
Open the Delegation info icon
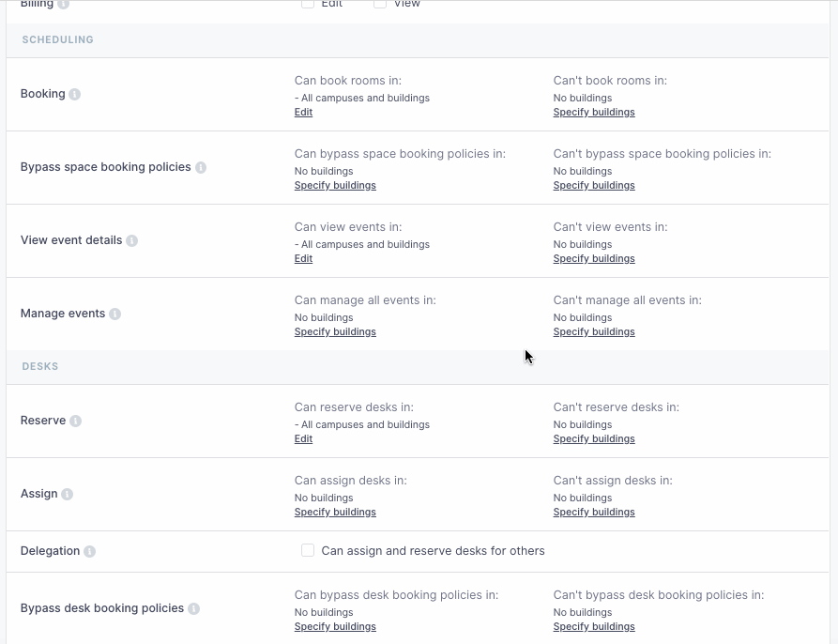[91, 551]
